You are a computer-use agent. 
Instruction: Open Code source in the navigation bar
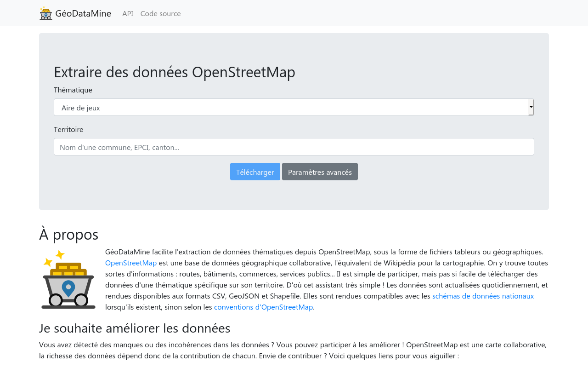[160, 13]
